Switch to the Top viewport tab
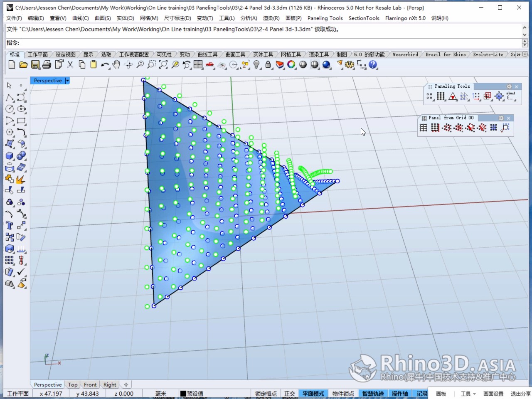The image size is (532, 399). [x=73, y=385]
